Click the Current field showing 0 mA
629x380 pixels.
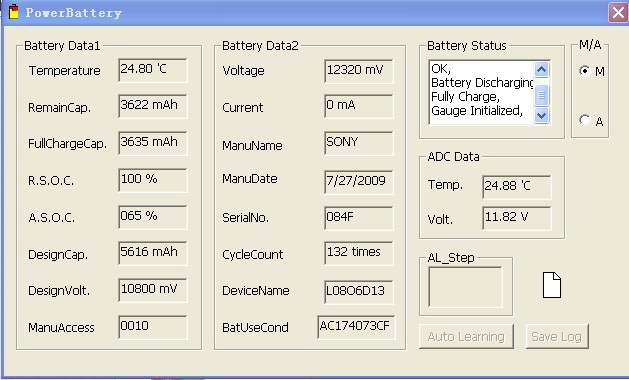[x=359, y=106]
